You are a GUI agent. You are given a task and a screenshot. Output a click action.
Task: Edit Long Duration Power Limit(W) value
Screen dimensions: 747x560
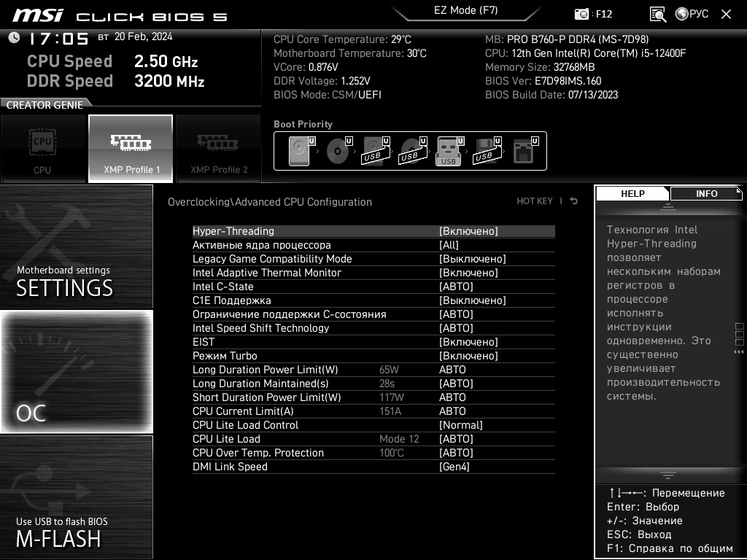[373, 370]
